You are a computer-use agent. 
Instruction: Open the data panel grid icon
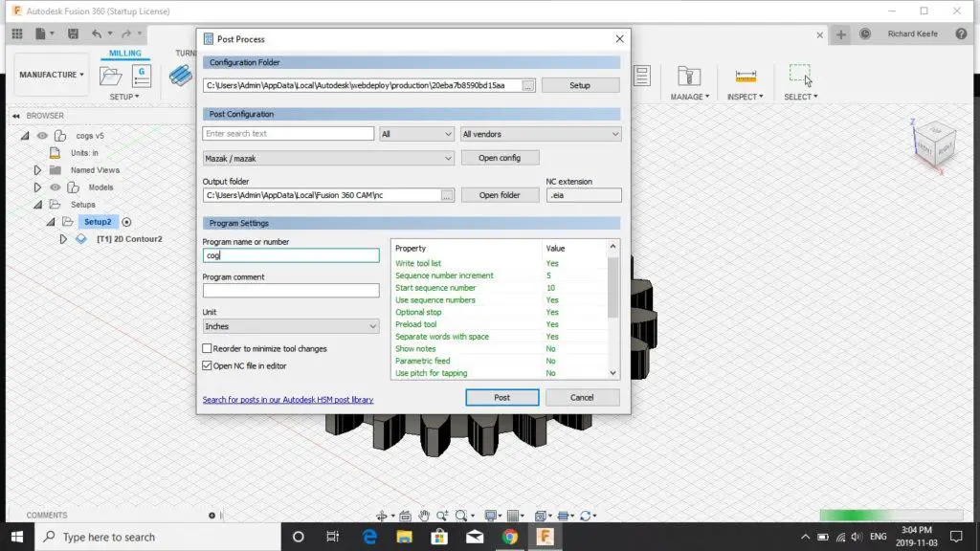[17, 33]
